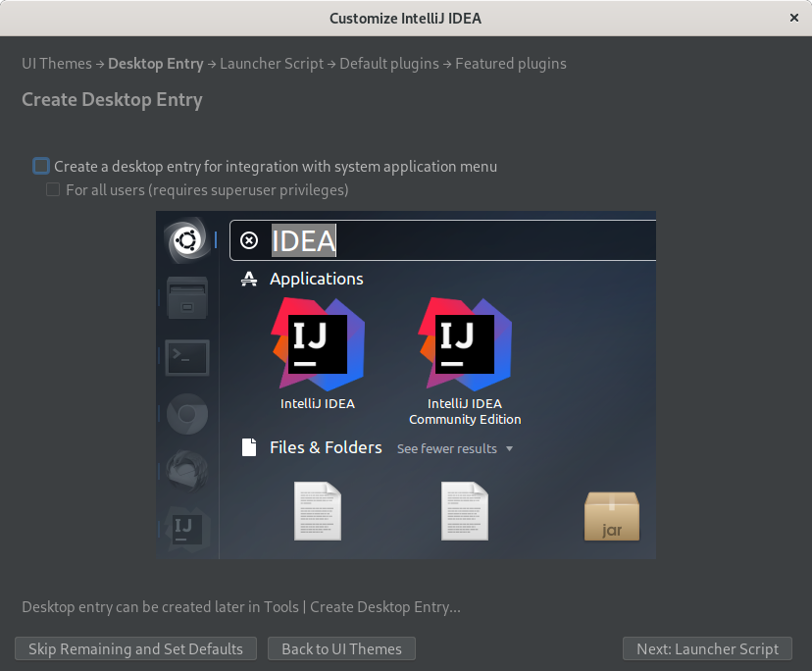Click the Chrome icon in preview sidebar

coord(187,414)
